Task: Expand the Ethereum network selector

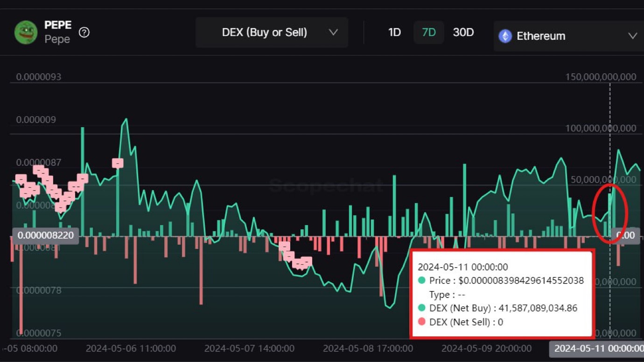Action: 567,36
